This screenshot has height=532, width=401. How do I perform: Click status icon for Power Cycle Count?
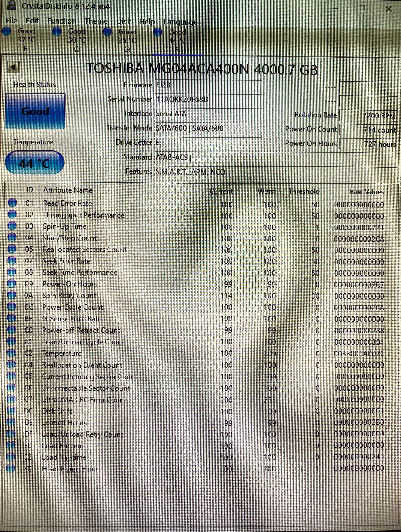pos(11,306)
